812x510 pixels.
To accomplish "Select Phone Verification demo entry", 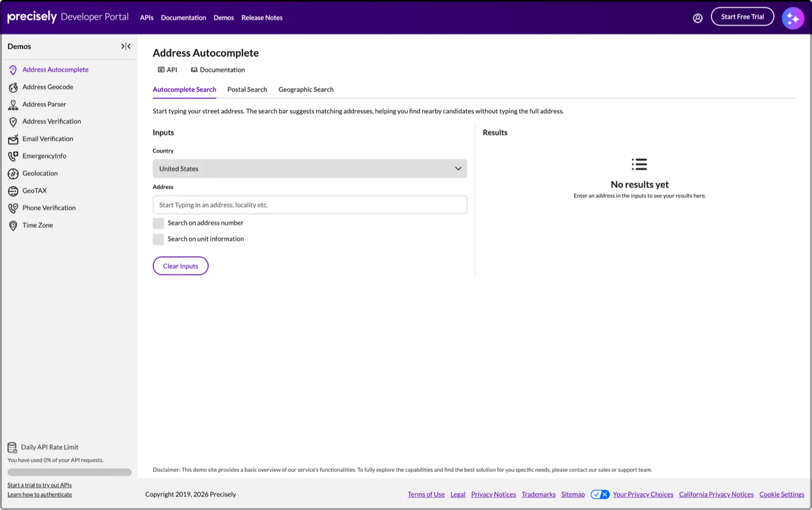I will click(49, 208).
